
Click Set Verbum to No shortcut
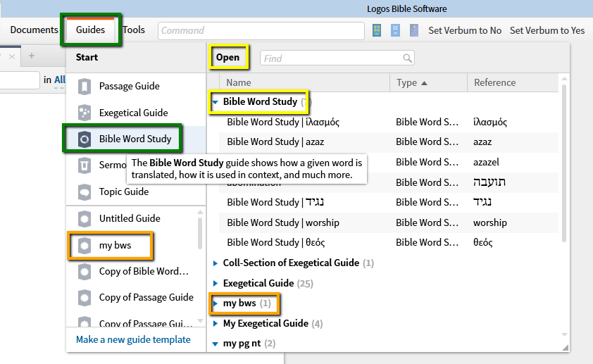pos(465,30)
